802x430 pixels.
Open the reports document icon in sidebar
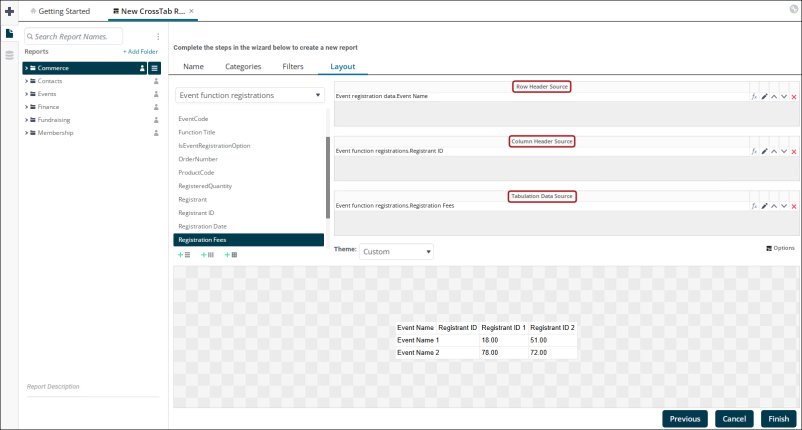9,33
